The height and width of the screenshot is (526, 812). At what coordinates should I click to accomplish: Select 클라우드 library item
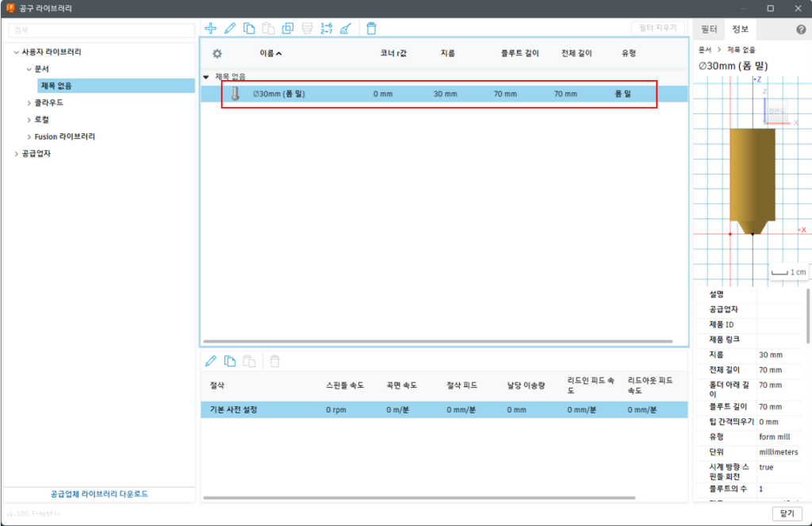tap(48, 102)
